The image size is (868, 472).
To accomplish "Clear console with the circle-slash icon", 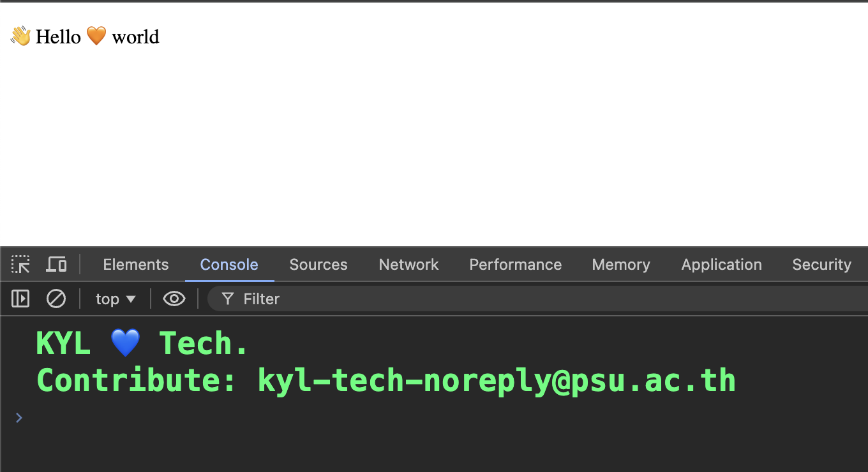I will click(56, 299).
